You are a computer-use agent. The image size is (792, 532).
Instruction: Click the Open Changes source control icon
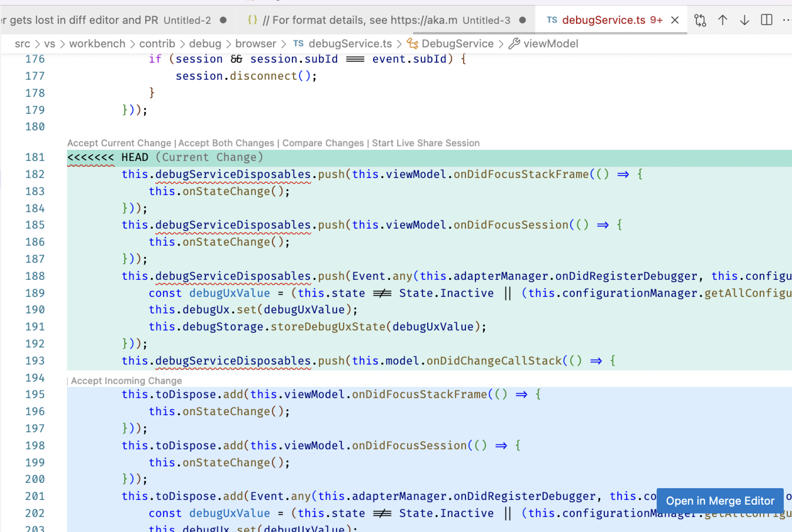(x=700, y=20)
